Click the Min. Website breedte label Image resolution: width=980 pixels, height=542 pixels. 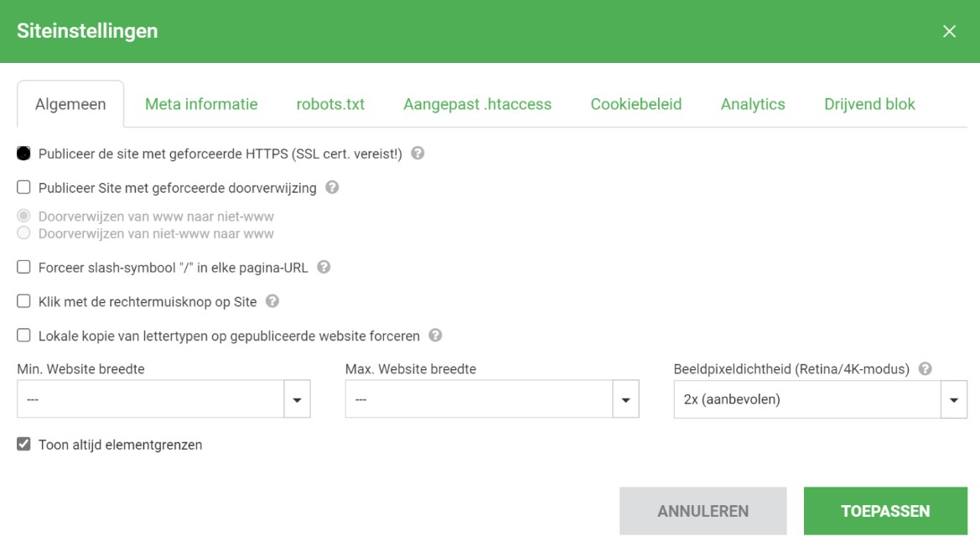coord(80,368)
